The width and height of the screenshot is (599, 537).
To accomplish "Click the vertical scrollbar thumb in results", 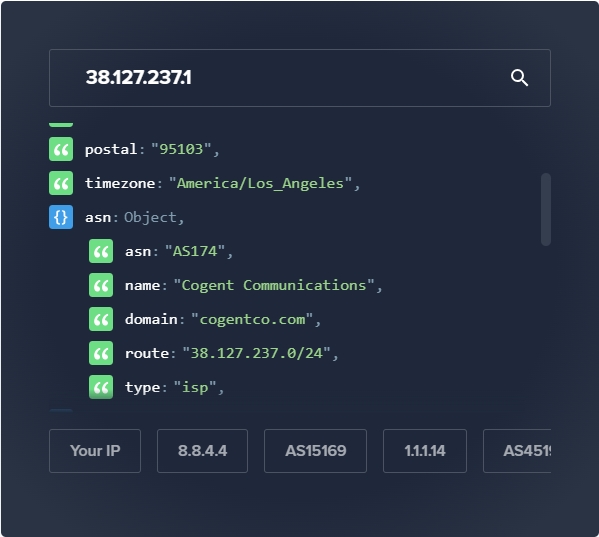I will pyautogui.click(x=546, y=209).
